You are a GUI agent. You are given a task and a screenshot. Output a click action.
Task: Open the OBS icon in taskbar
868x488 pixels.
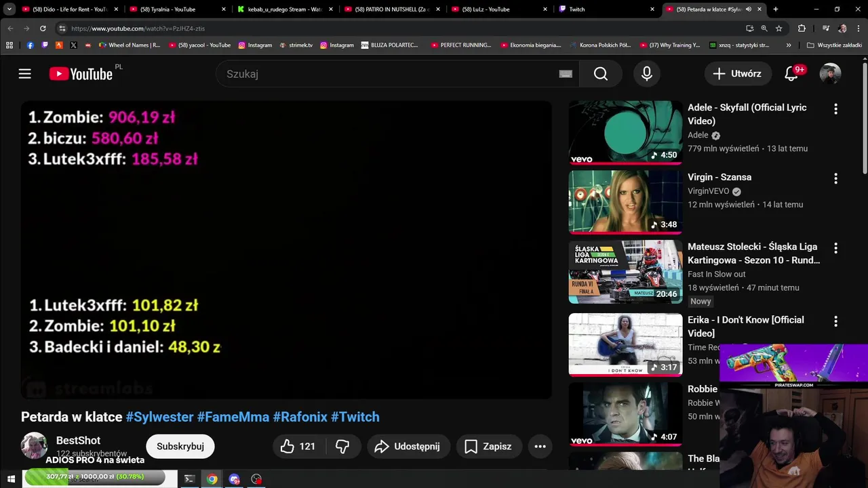pyautogui.click(x=256, y=479)
